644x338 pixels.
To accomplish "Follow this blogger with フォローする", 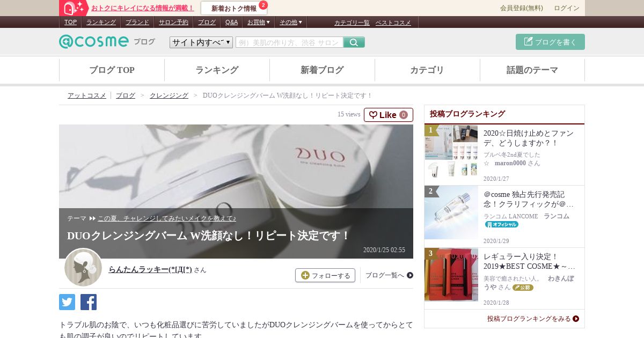I will 325,275.
